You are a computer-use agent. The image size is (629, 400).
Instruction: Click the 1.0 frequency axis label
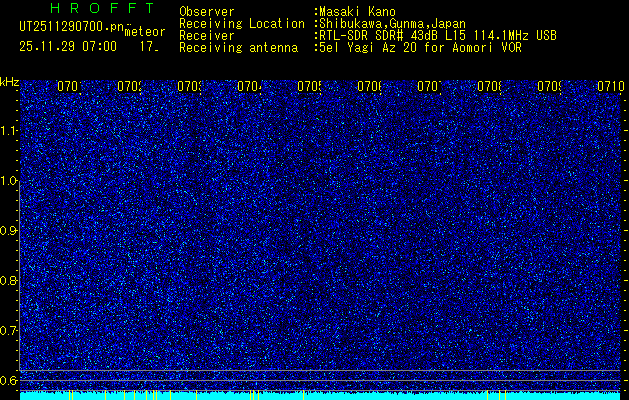click(x=9, y=181)
